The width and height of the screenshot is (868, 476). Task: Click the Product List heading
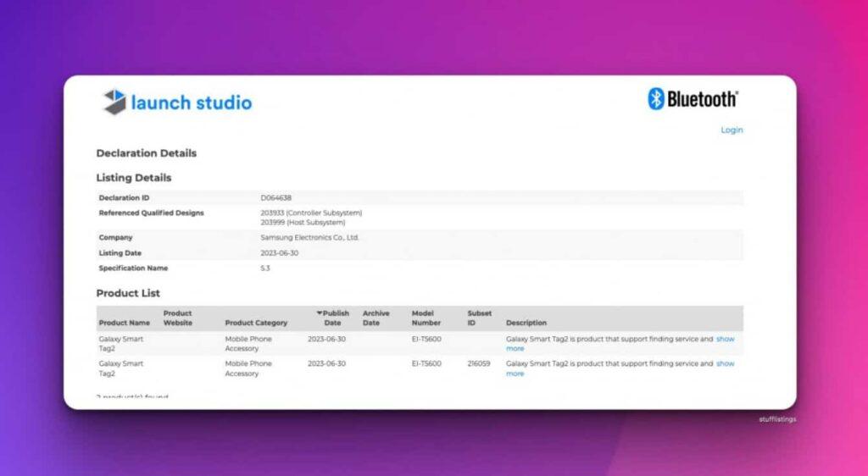point(128,293)
